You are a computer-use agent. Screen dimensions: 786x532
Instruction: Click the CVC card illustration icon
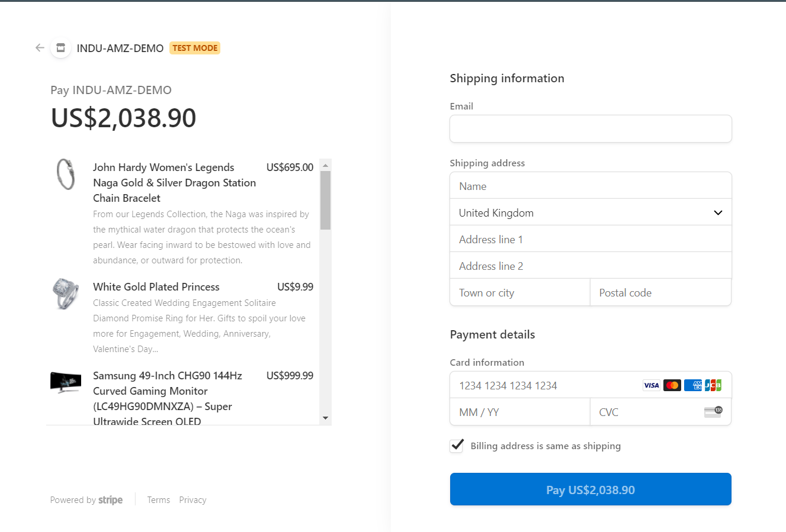713,412
